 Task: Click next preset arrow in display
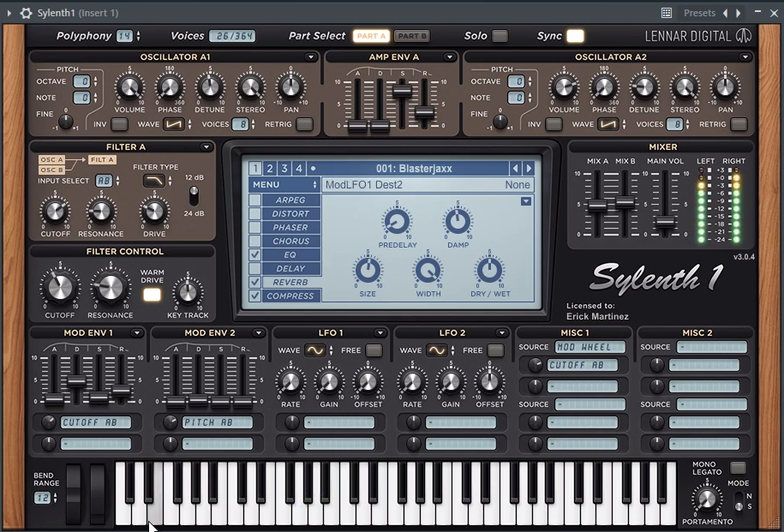[x=529, y=169]
